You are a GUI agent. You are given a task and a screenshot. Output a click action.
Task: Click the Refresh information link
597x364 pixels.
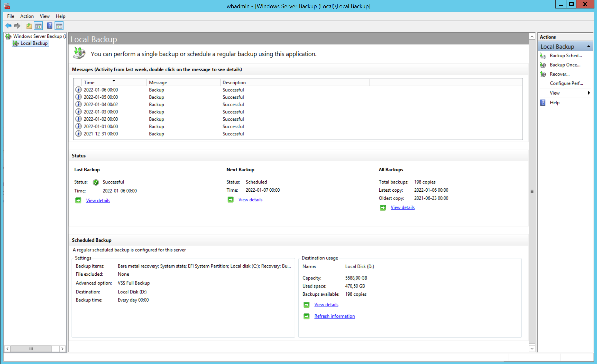(x=334, y=316)
